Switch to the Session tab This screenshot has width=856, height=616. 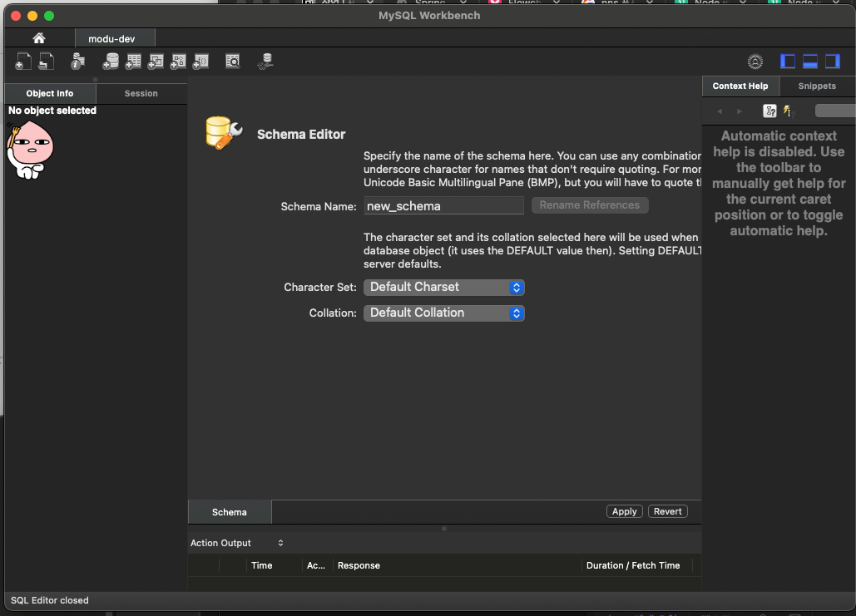click(x=141, y=93)
